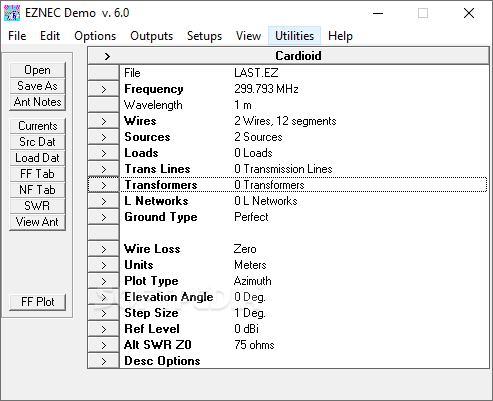Click the '0 Deg.' elevation angle value

[250, 297]
